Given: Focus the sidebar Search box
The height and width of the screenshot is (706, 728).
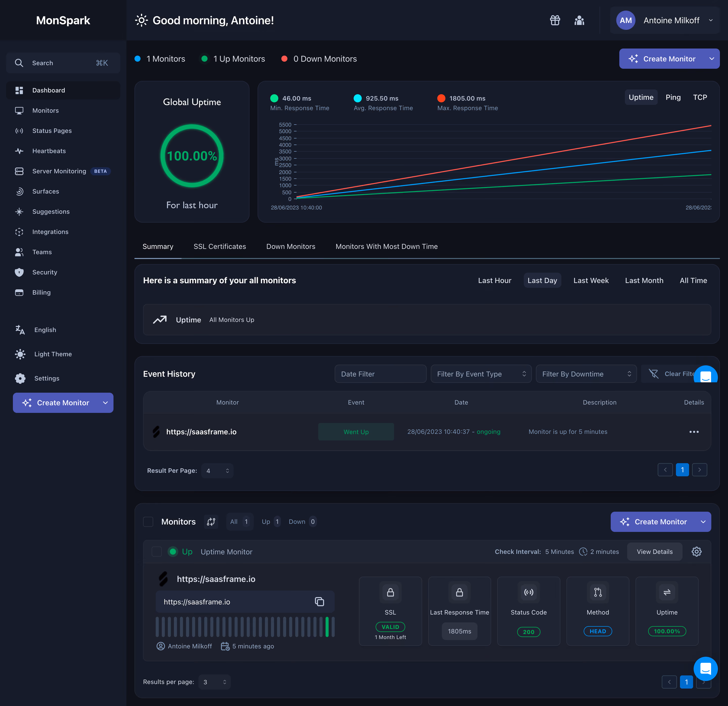Looking at the screenshot, I should click(x=63, y=63).
